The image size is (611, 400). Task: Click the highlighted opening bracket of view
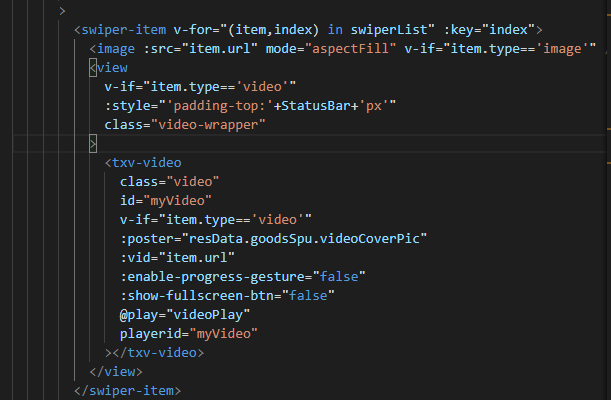coord(93,68)
